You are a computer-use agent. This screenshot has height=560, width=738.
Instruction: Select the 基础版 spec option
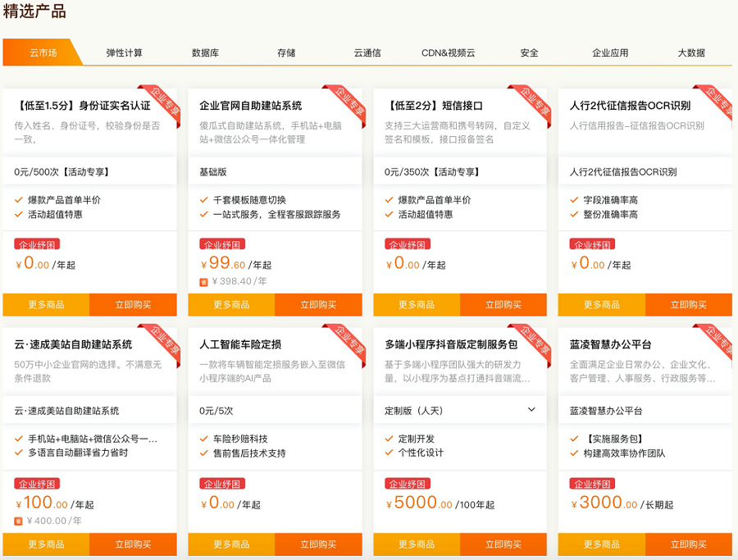coord(213,172)
